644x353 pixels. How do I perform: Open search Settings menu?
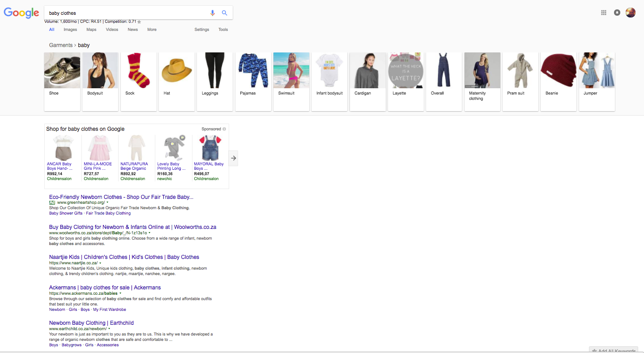[x=202, y=30]
